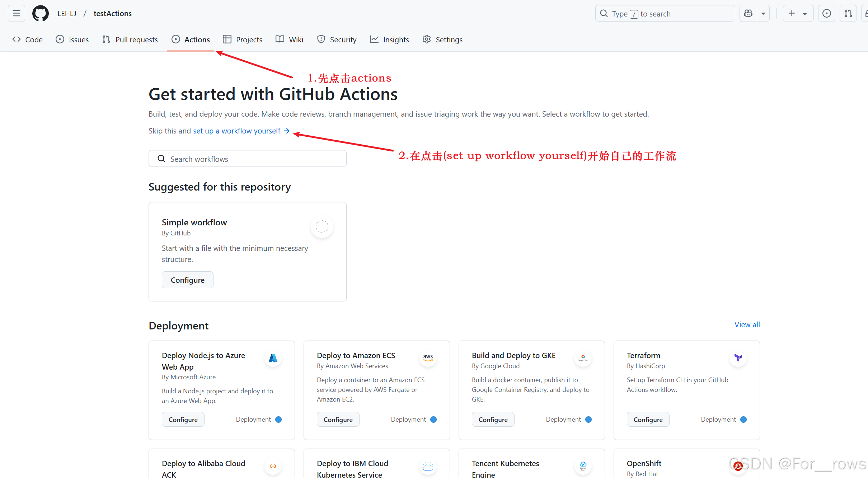The image size is (868, 478).
Task: Click the Simple workflow placeholder icon
Action: pos(322,226)
